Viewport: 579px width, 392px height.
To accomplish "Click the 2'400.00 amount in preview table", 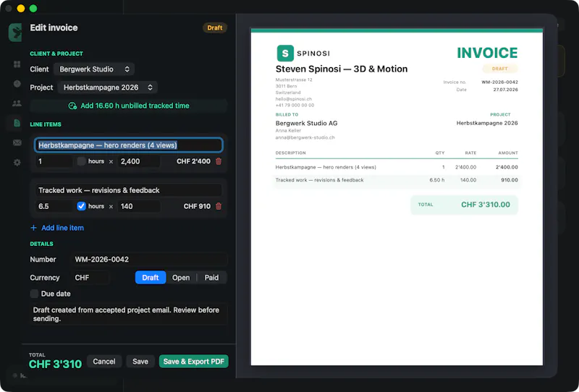I will click(507, 167).
